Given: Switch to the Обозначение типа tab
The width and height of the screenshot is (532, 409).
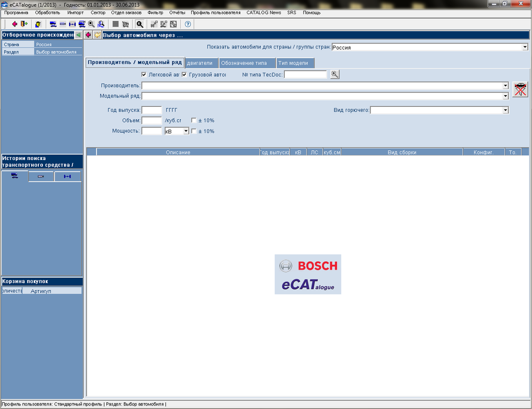Looking at the screenshot, I should pos(247,63).
